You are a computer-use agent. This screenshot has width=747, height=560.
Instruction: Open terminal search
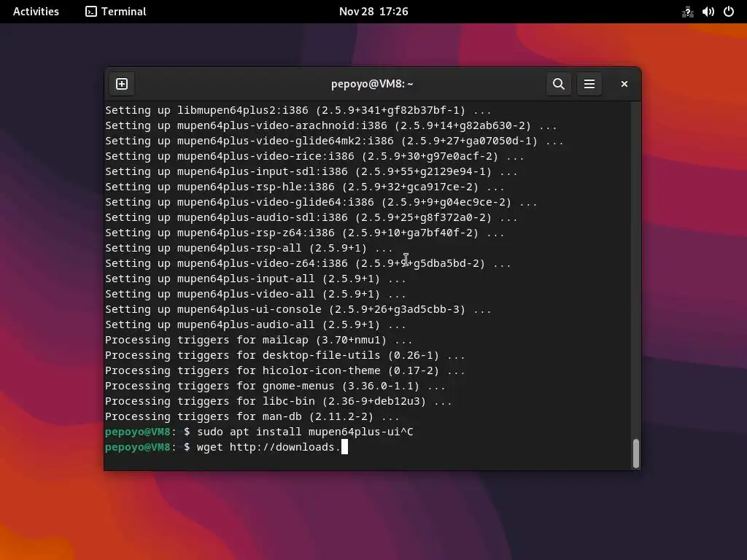point(558,84)
